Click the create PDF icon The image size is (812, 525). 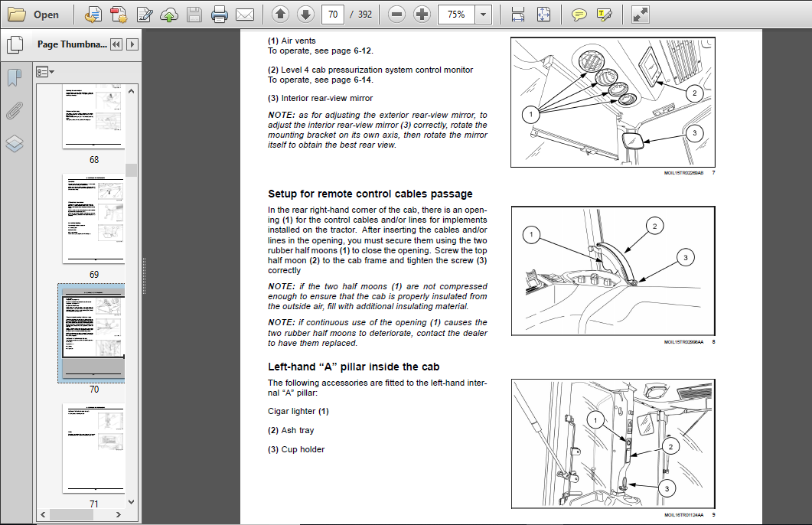coord(119,15)
